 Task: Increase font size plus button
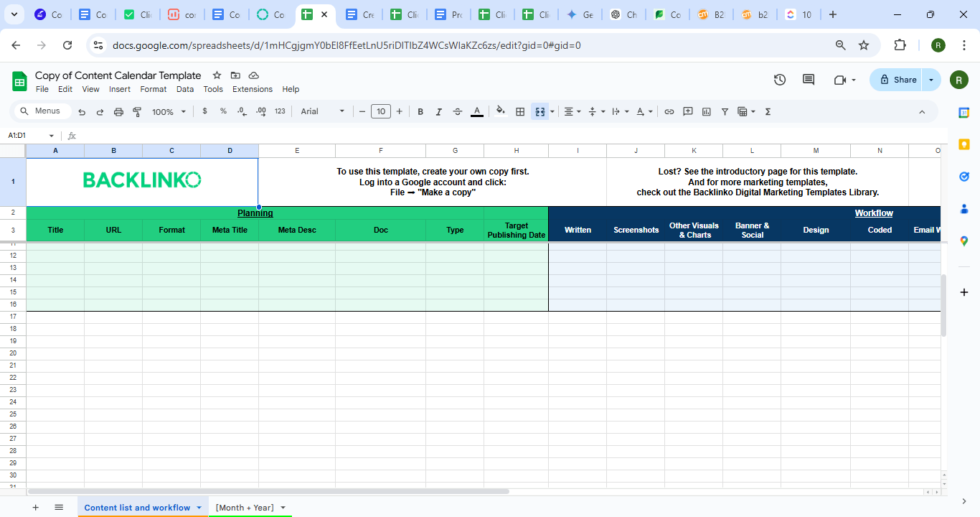click(x=399, y=111)
